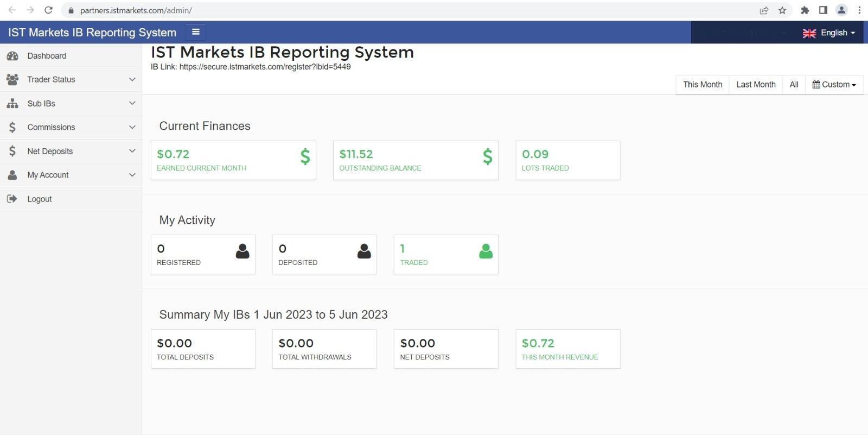The image size is (868, 435).
Task: Click the Current Finances heading
Action: click(205, 126)
